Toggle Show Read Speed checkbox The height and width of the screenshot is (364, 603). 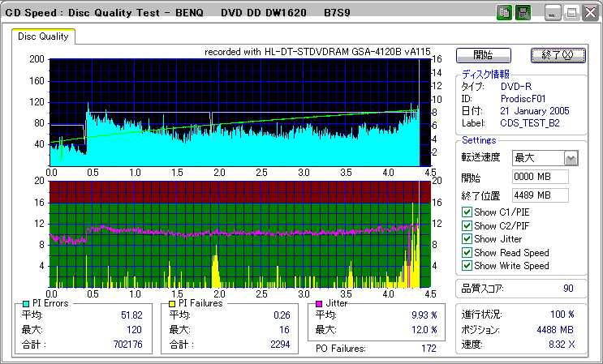[467, 252]
